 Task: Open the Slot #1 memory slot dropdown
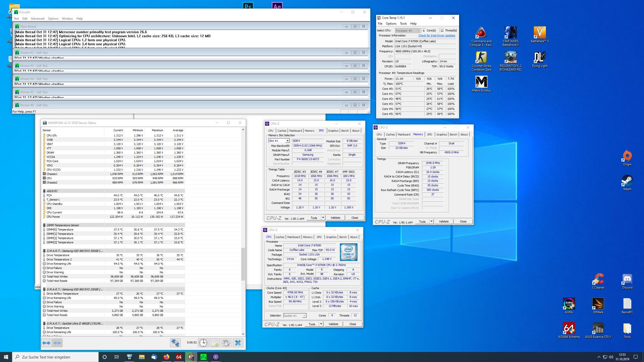point(287,141)
